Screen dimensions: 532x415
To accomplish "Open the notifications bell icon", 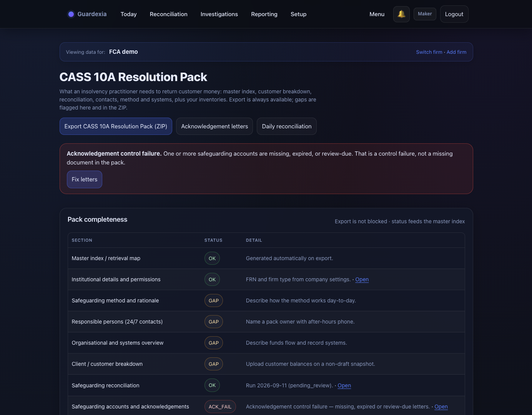I will pos(401,14).
